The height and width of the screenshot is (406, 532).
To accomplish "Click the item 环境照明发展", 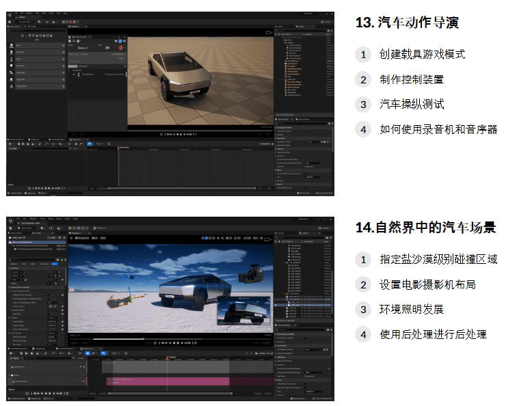I will point(412,310).
